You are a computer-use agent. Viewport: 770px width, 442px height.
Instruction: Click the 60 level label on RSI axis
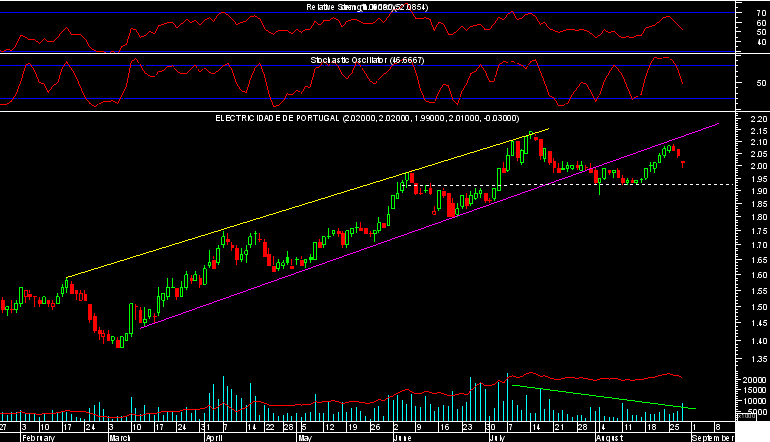761,23
